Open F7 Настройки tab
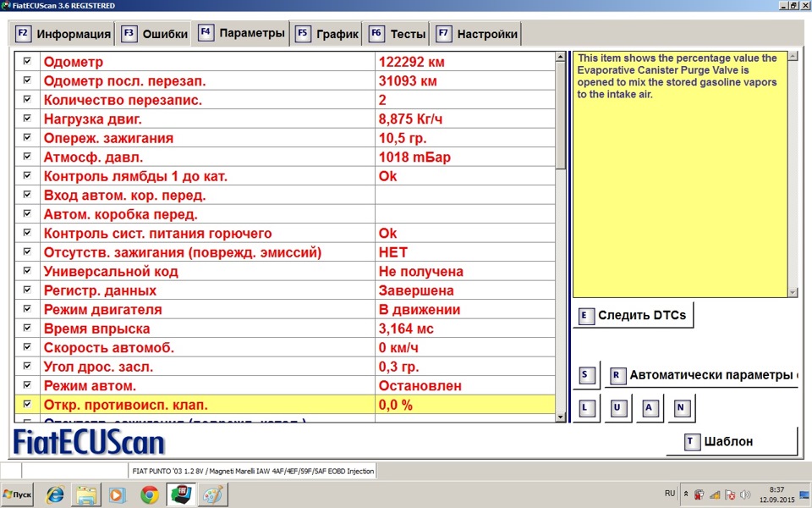Screen dimensions: 812x508 475,34
